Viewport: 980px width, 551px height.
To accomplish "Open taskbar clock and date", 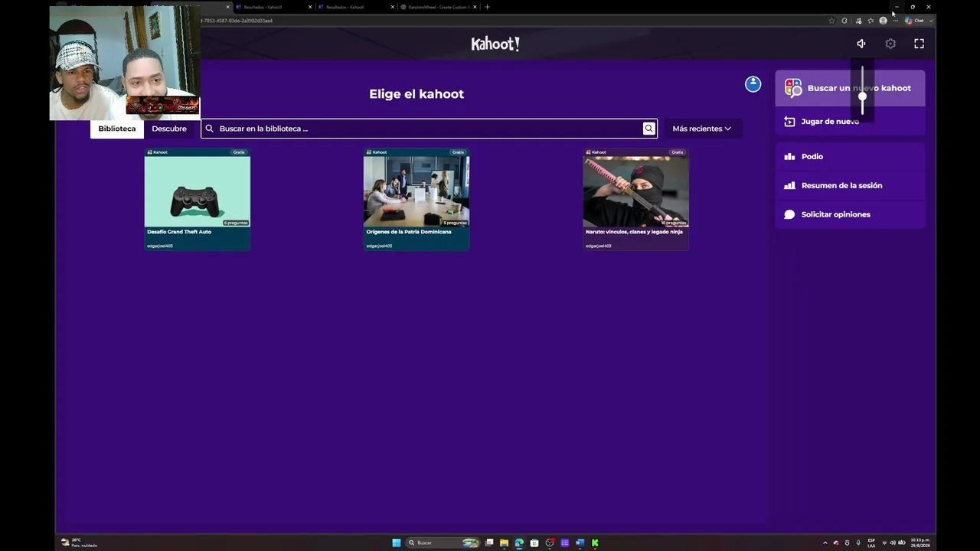I will [920, 543].
